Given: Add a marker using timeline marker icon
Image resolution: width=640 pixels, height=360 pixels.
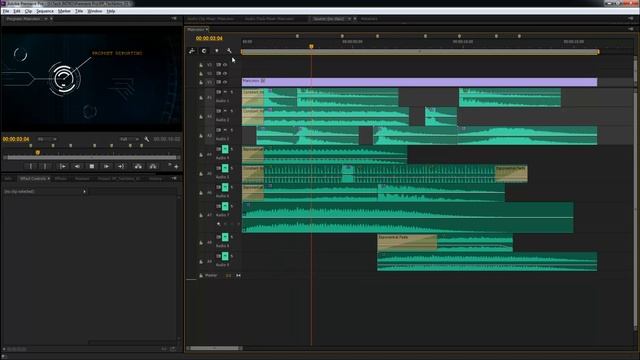Looking at the screenshot, I should 217,51.
